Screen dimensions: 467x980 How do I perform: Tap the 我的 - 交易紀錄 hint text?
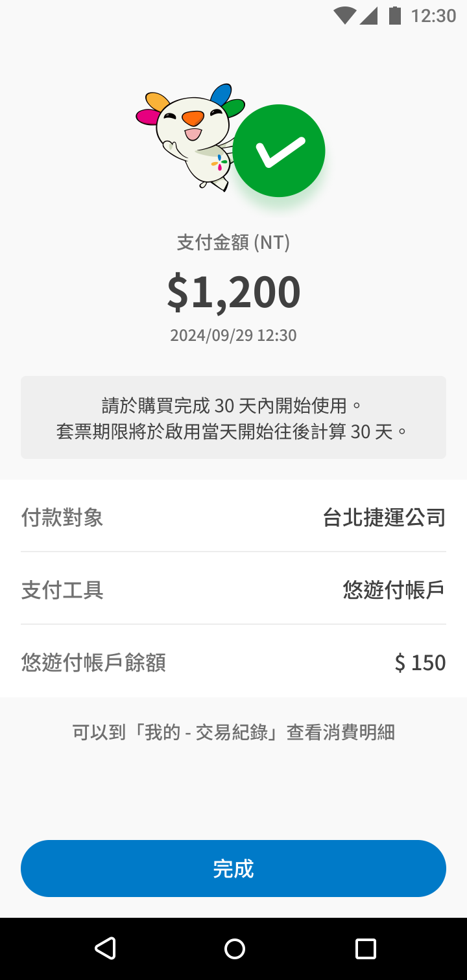coord(233,732)
